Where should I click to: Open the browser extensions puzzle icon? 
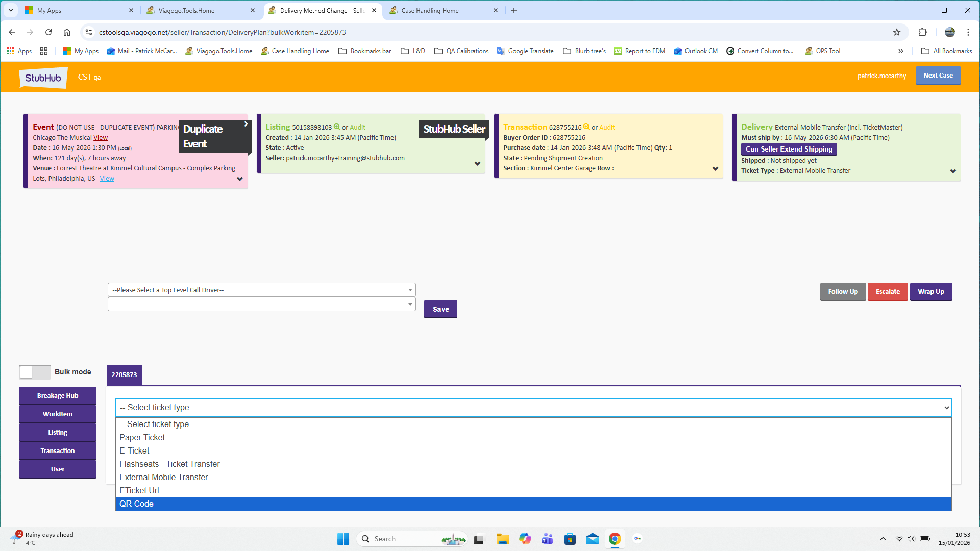click(922, 32)
